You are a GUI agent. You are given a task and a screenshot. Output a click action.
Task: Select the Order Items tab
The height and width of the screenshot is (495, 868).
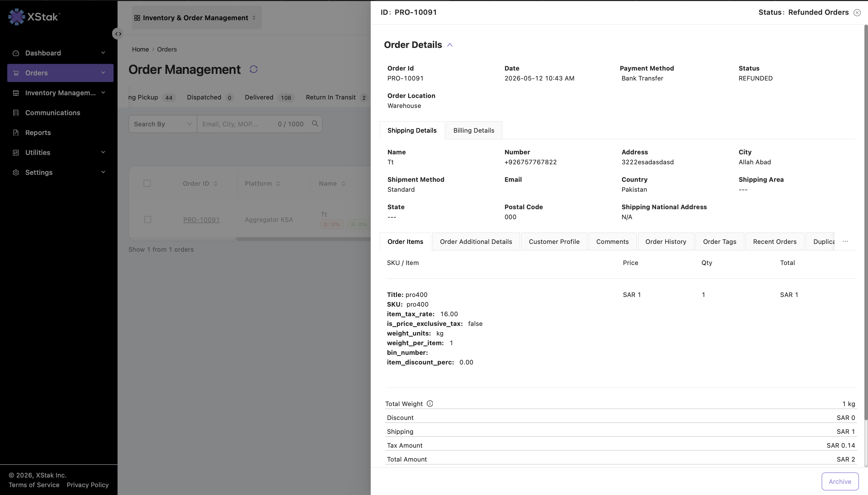pyautogui.click(x=405, y=241)
